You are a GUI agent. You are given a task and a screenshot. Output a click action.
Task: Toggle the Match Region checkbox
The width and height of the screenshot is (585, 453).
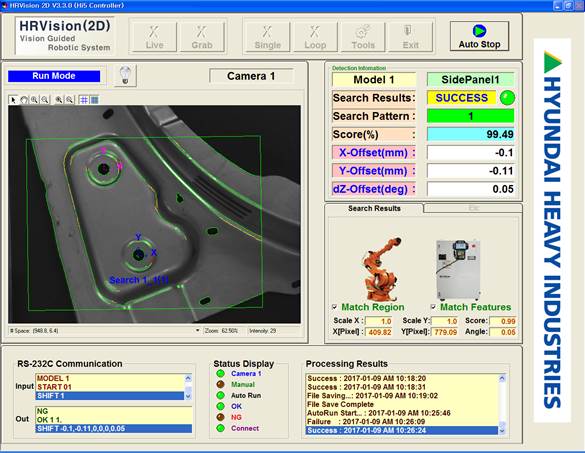pos(335,307)
